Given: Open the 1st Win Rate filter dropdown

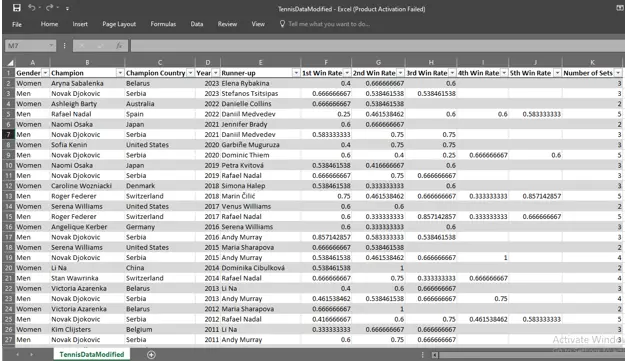Looking at the screenshot, I should click(347, 73).
